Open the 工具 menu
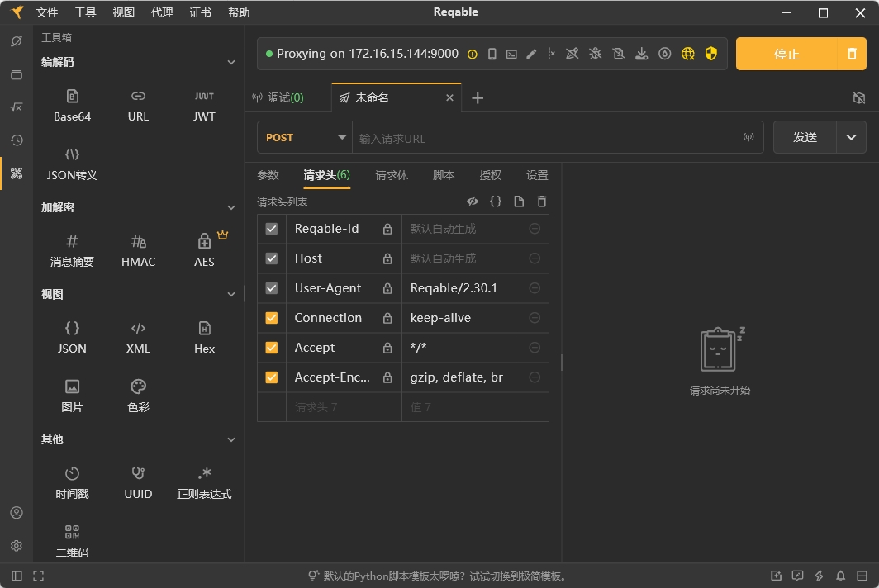The width and height of the screenshot is (879, 588). pos(85,12)
